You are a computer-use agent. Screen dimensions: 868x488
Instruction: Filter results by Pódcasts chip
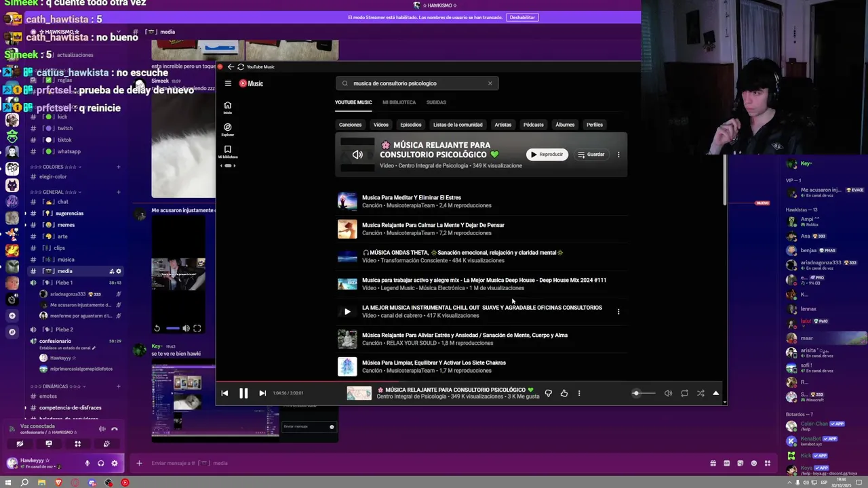tap(534, 125)
